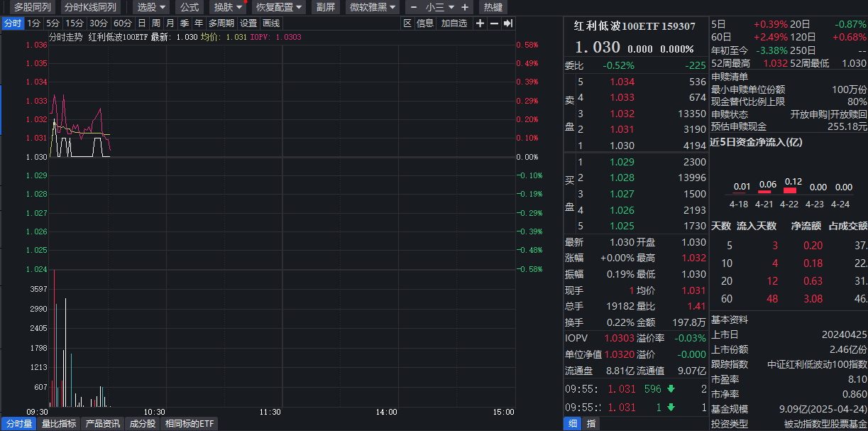This screenshot has width=868, height=431.
Task: Click the jump-to-end arrow icon
Action: (x=508, y=23)
